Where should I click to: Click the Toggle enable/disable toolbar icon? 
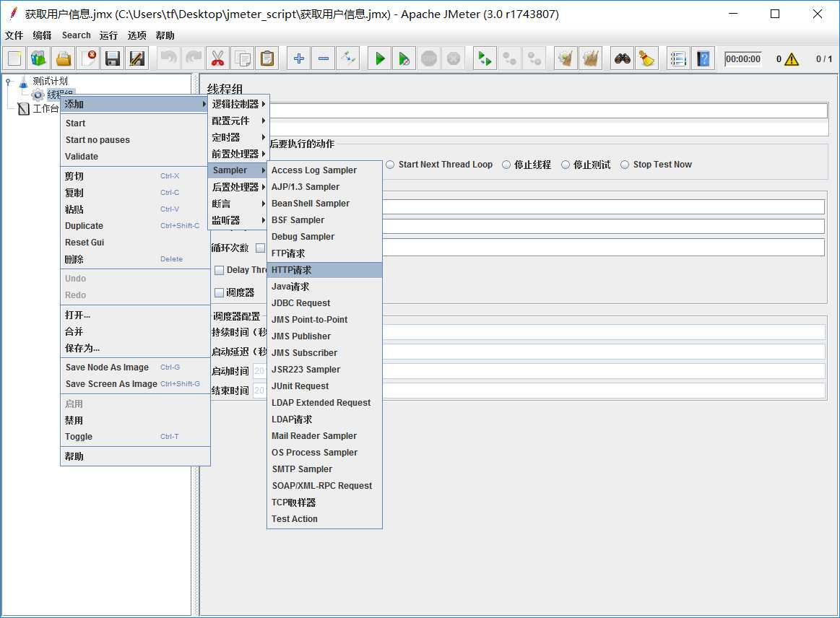coord(347,58)
